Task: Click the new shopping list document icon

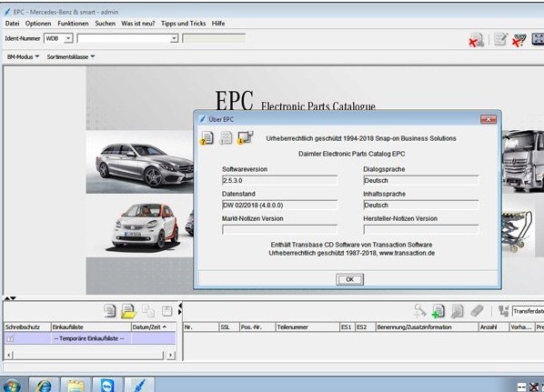Action: pos(110,311)
